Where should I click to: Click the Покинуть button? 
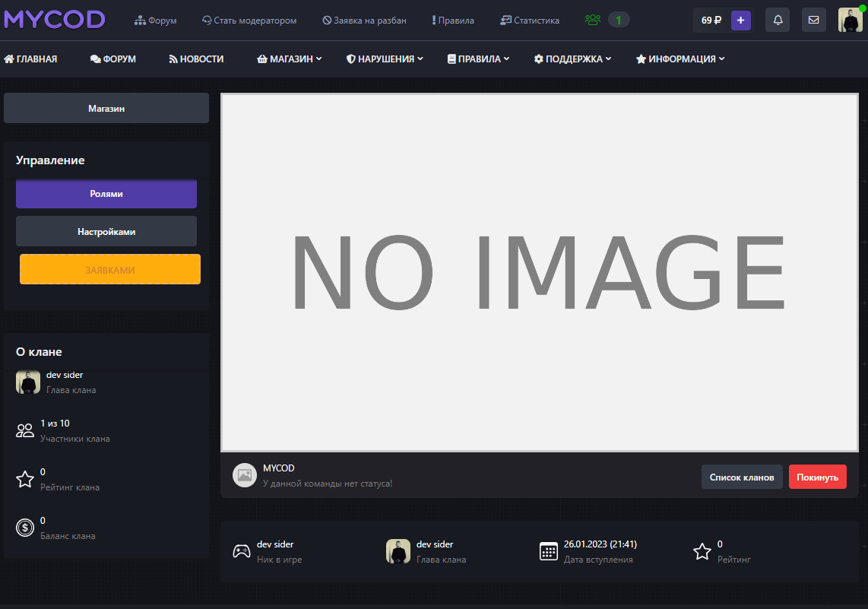tap(817, 477)
